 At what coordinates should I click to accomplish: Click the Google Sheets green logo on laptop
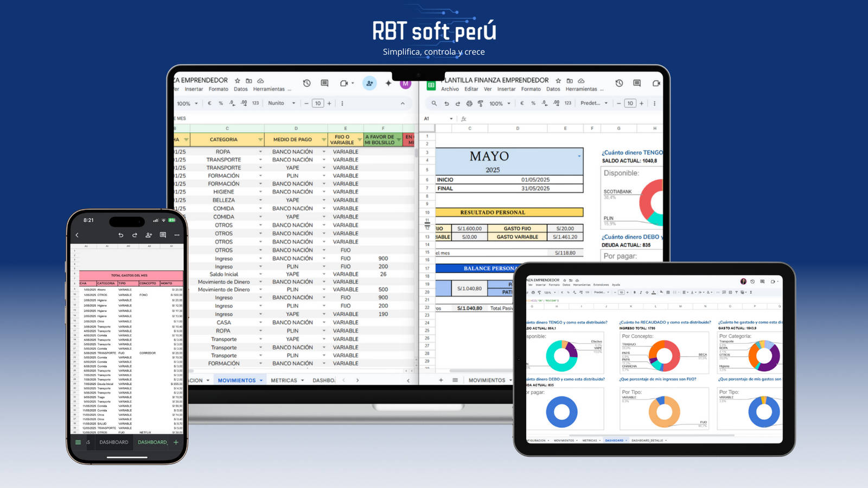click(x=431, y=85)
